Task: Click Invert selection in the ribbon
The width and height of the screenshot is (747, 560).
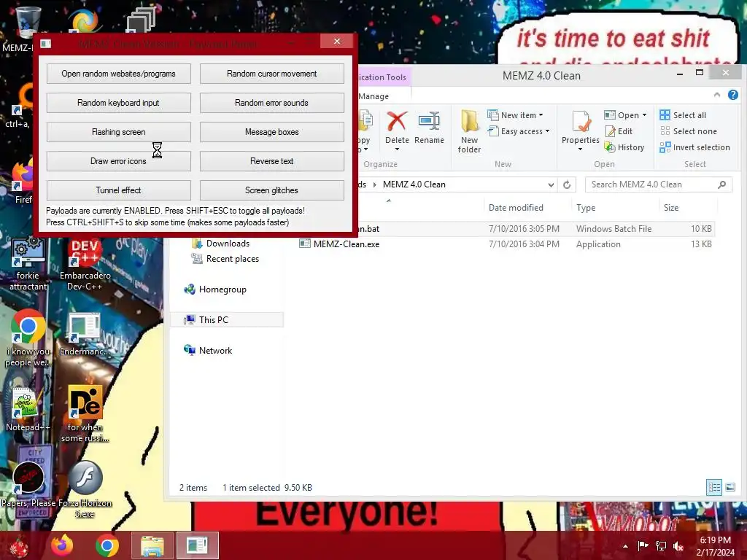Action: tap(694, 147)
